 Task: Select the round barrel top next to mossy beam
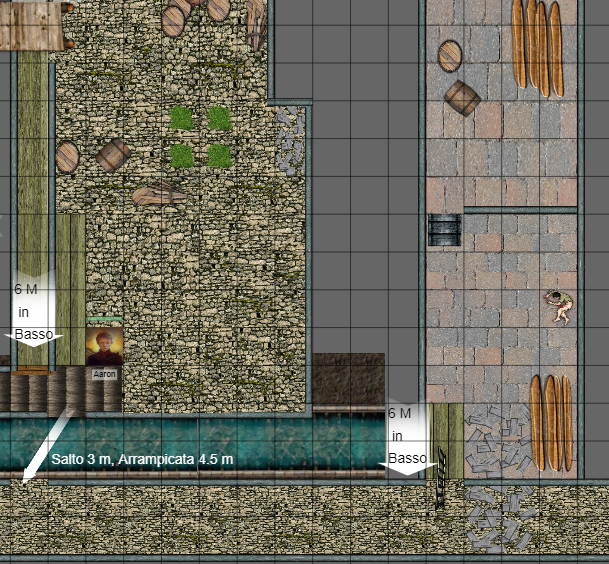click(x=68, y=157)
